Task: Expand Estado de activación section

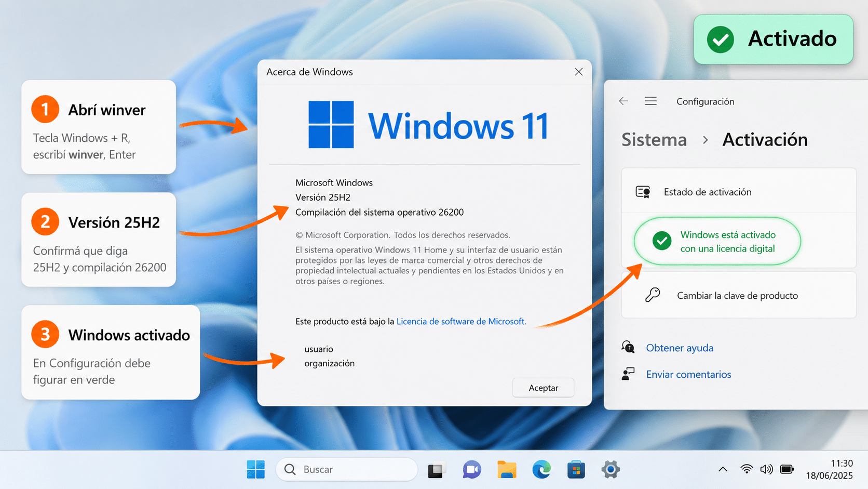Action: (739, 192)
